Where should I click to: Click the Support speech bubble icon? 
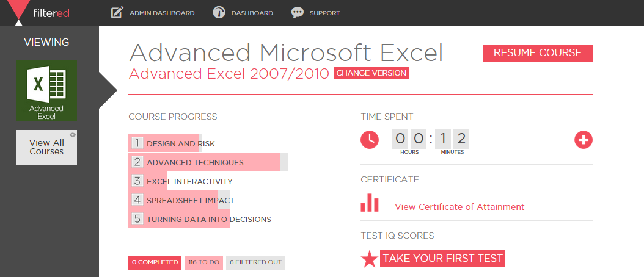[298, 13]
